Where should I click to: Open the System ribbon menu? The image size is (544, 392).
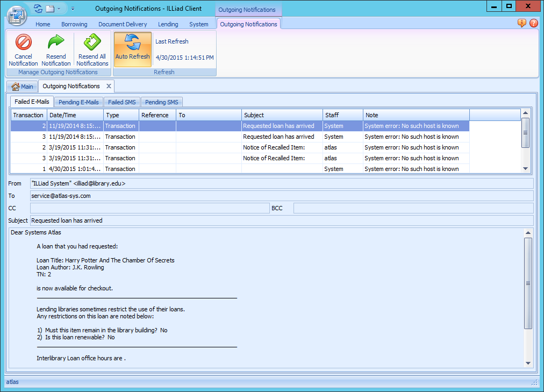point(199,24)
